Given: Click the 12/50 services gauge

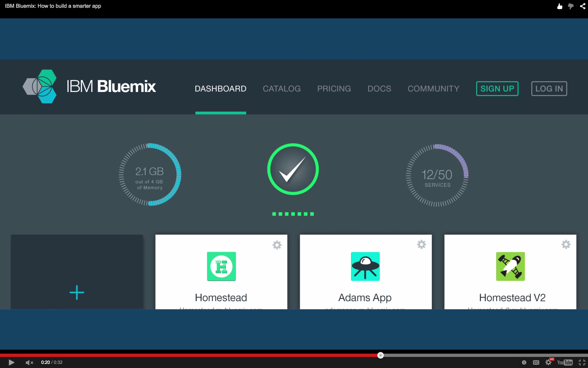Looking at the screenshot, I should 437,175.
